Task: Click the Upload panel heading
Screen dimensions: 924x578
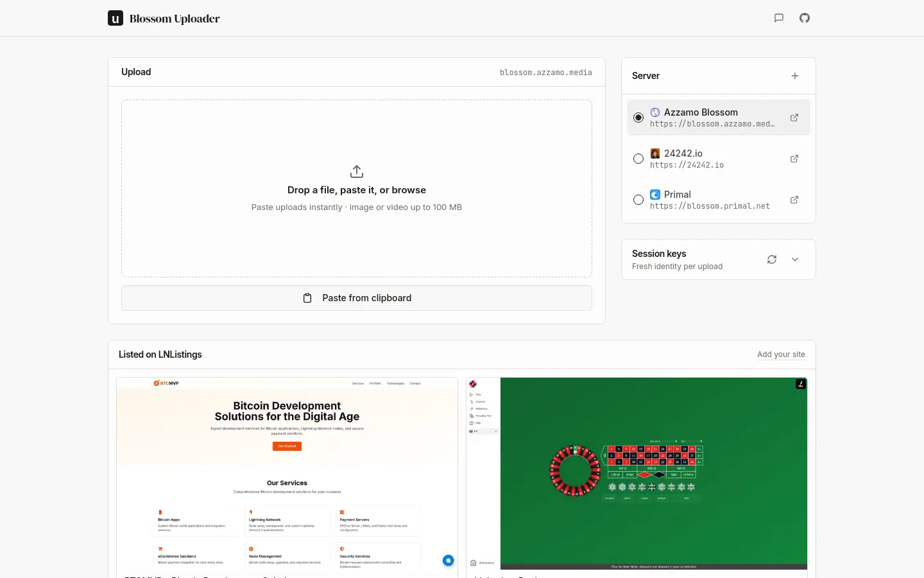Action: coord(136,72)
